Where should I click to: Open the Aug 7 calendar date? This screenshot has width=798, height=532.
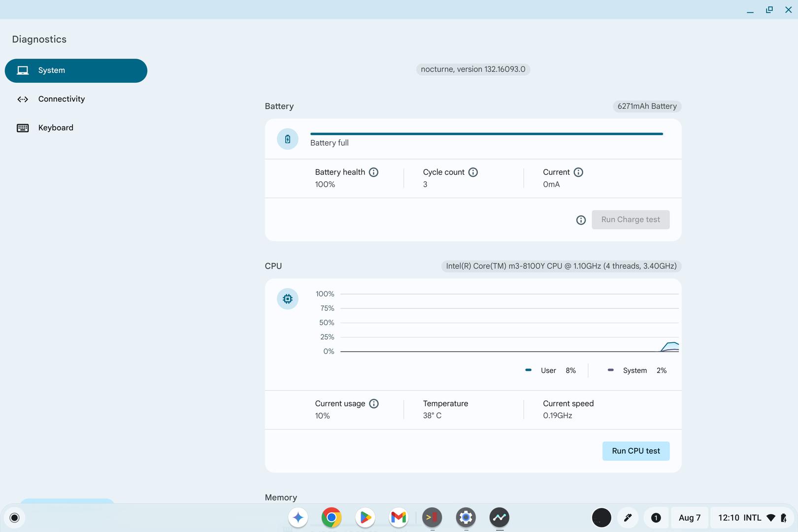coord(689,518)
